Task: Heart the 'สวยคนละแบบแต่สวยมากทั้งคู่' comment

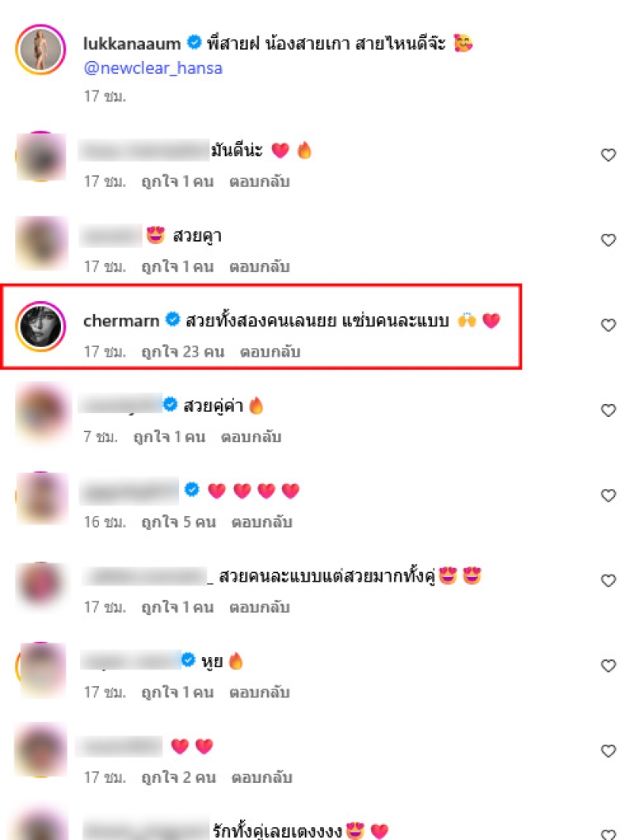Action: (609, 581)
